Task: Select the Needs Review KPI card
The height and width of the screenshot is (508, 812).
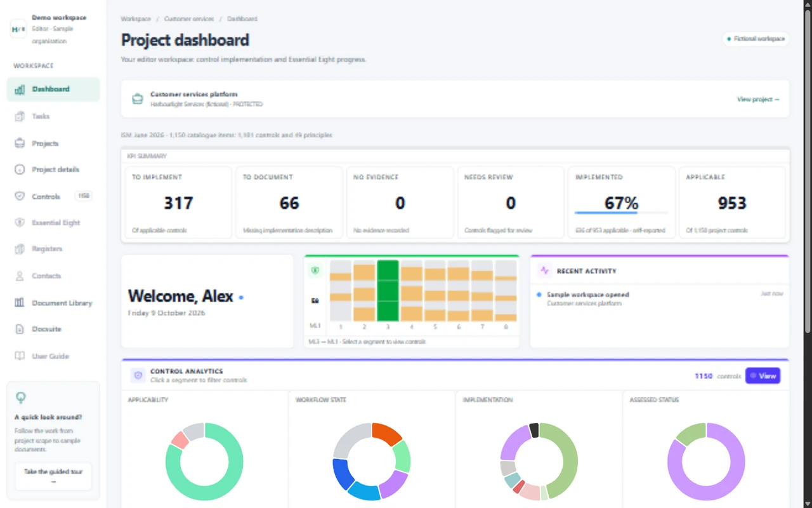Action: coord(511,203)
